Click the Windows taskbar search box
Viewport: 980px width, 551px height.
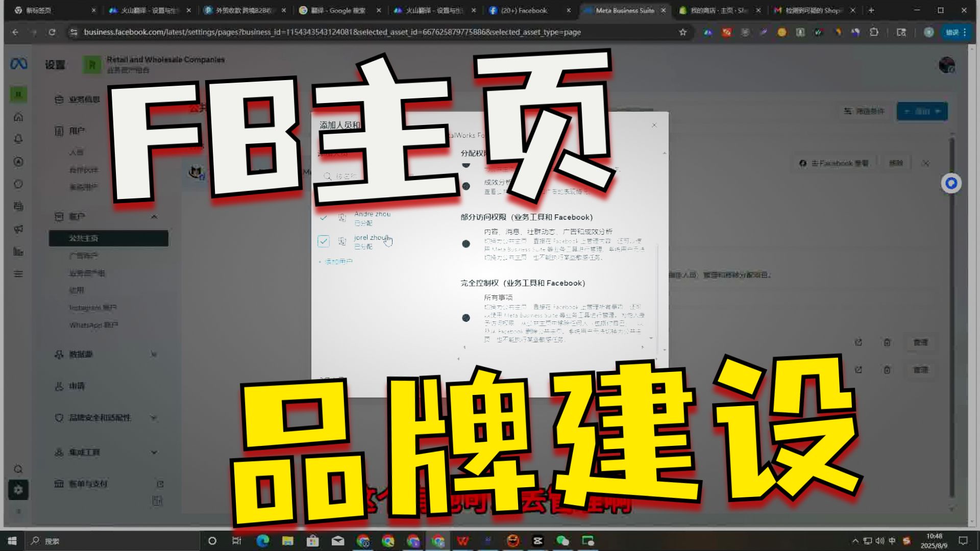click(x=112, y=541)
